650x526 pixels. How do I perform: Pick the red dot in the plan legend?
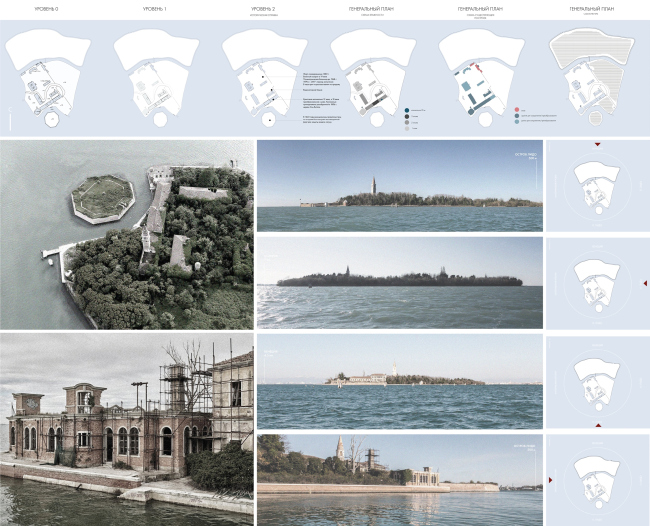[x=517, y=108]
